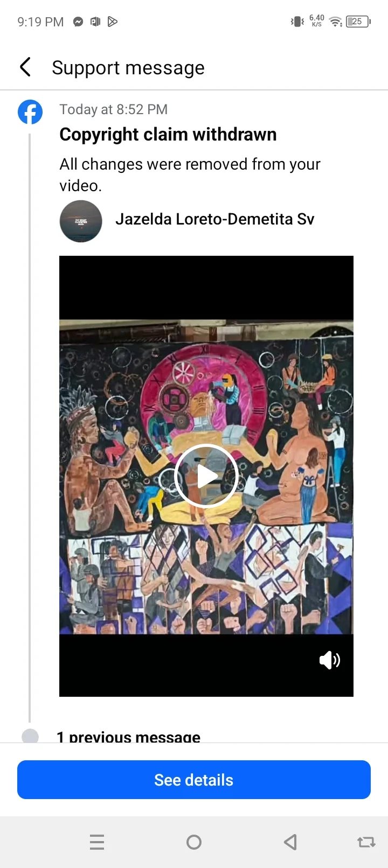Tap the triangle back navigation button
The width and height of the screenshot is (388, 868).
(x=290, y=842)
